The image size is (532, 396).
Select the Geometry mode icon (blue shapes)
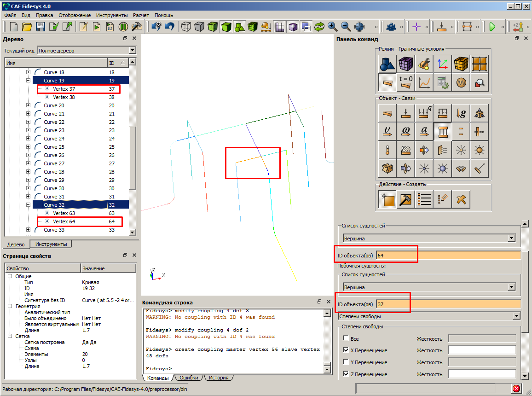click(x=387, y=64)
